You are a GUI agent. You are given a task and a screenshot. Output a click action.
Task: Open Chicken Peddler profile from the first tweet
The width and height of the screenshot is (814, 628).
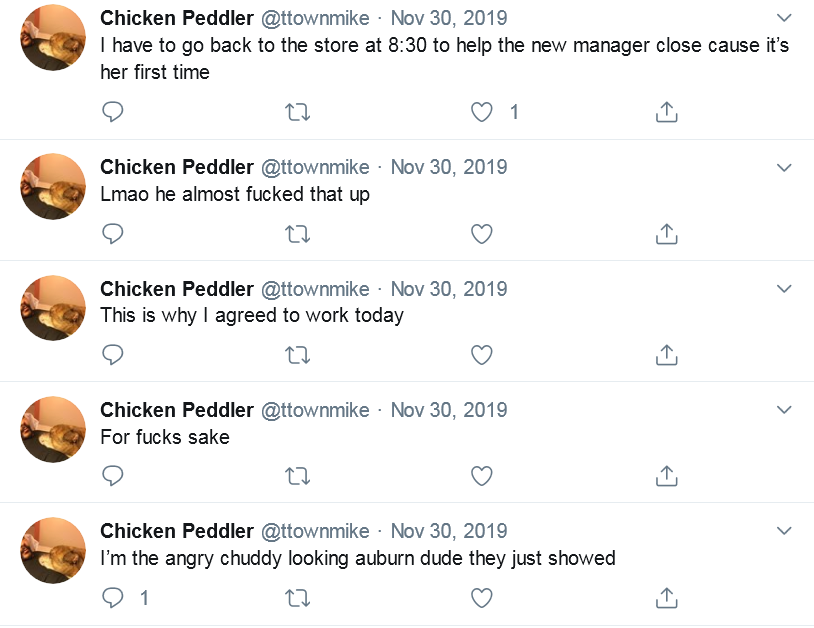[x=177, y=18]
